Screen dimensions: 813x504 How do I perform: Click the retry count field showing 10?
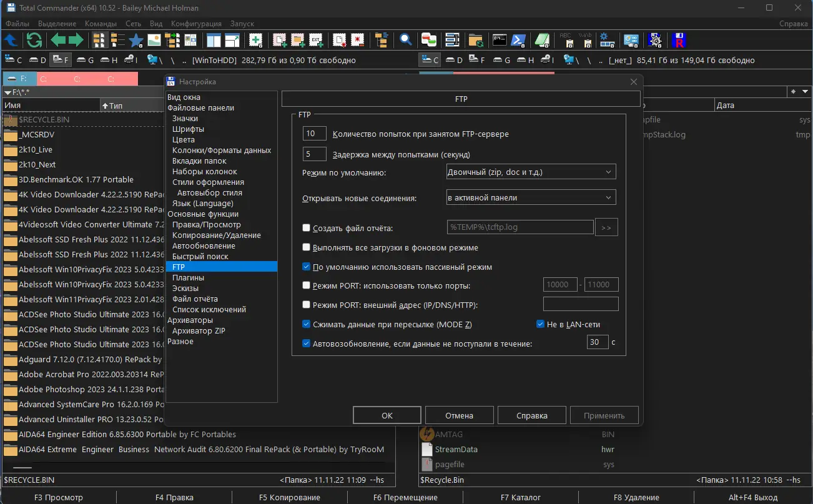[x=314, y=134]
